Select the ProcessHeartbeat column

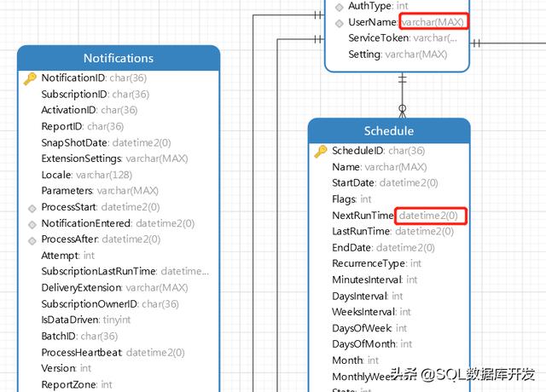[x=113, y=352]
